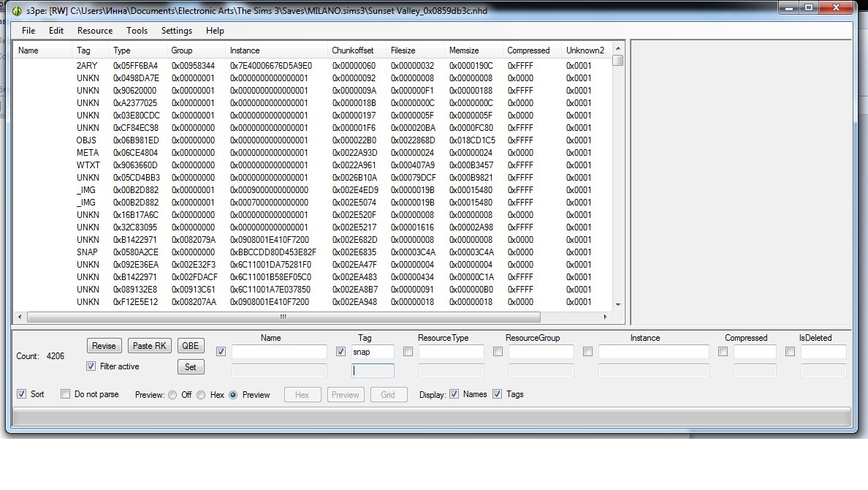Click the vertical scrollbar down arrow
Image resolution: width=868 pixels, height=490 pixels.
pyautogui.click(x=618, y=304)
